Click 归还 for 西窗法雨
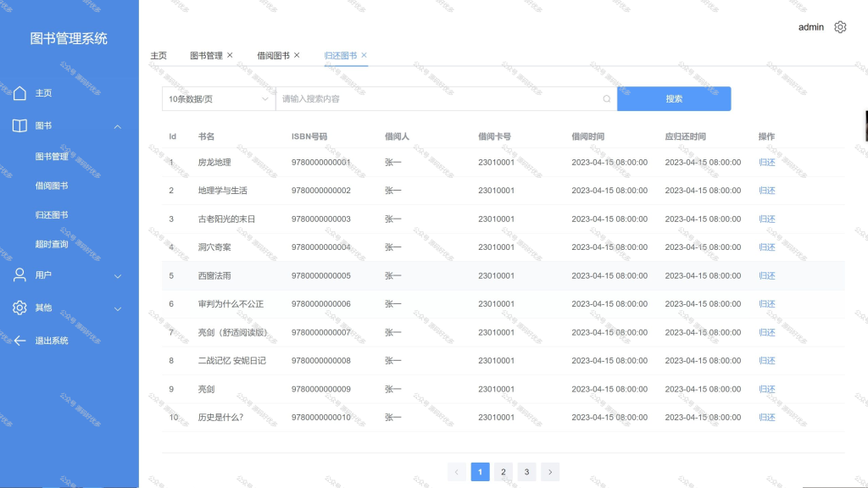 (x=766, y=275)
